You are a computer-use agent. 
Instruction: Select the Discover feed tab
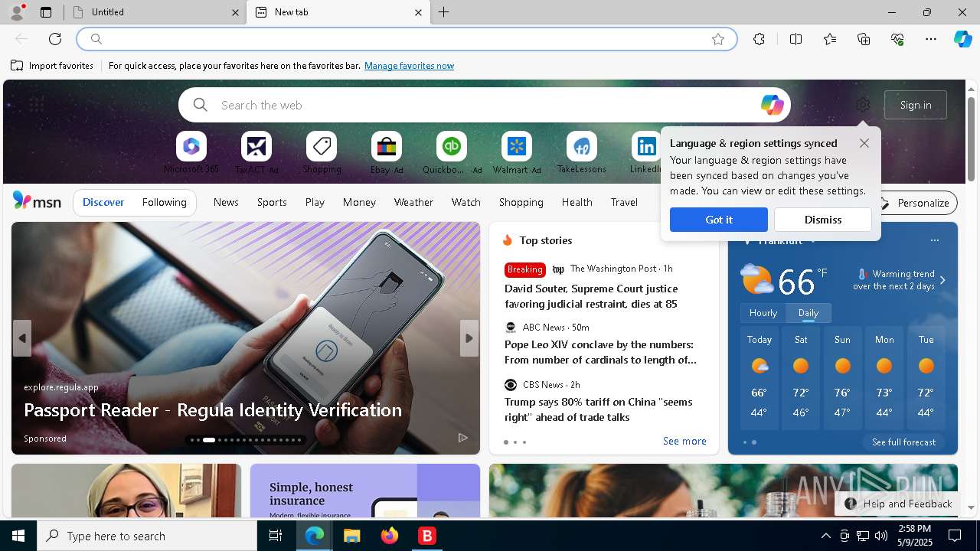pos(103,202)
